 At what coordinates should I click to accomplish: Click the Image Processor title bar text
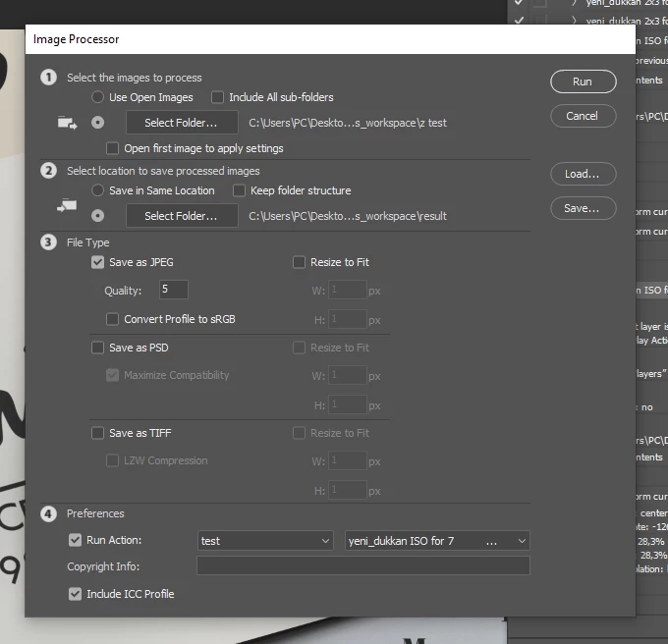[77, 39]
